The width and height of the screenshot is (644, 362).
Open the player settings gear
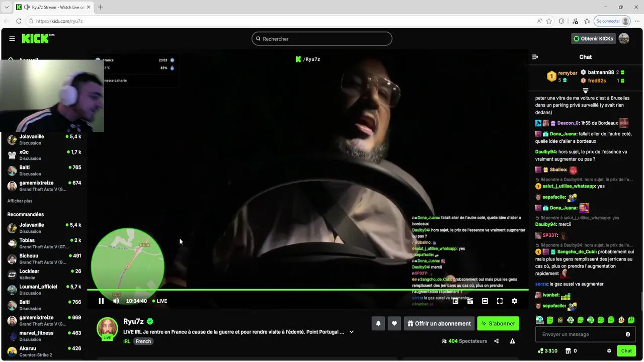pos(514,301)
